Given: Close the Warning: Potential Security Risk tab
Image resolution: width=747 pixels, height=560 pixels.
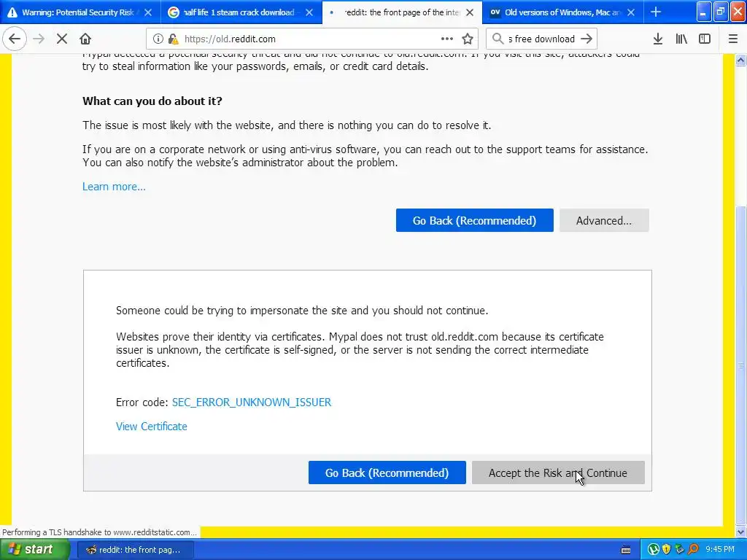Looking at the screenshot, I should pyautogui.click(x=148, y=12).
